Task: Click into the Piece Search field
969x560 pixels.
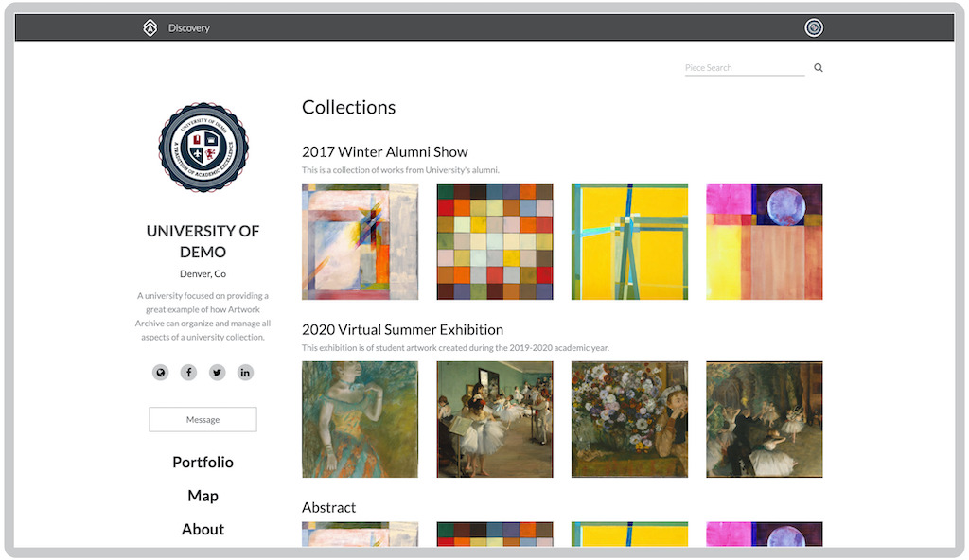Action: point(744,68)
